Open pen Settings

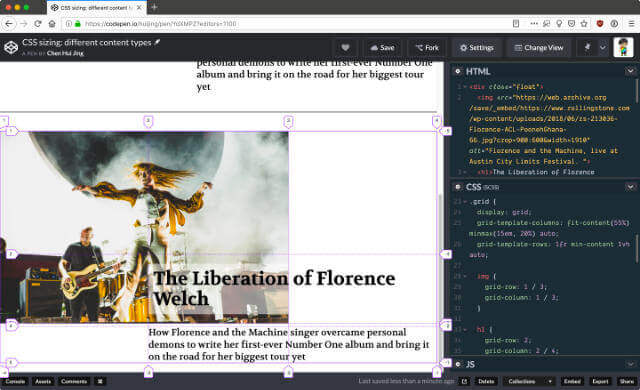point(476,47)
